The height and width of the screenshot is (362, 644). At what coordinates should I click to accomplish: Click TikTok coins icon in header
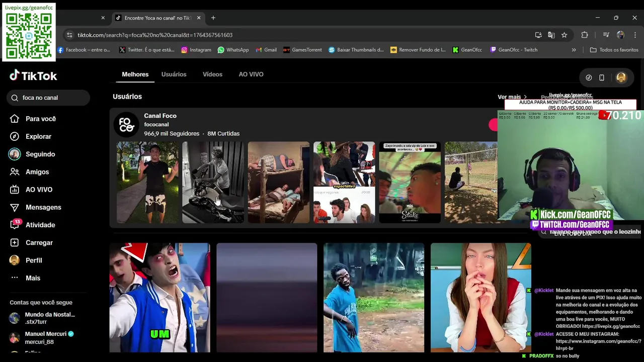click(589, 77)
